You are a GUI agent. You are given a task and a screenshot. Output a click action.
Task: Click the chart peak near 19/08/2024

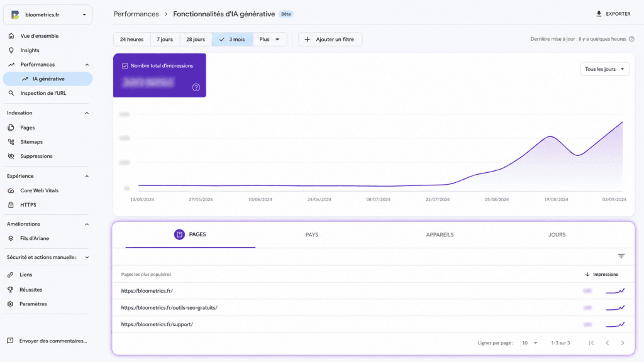(x=550, y=136)
